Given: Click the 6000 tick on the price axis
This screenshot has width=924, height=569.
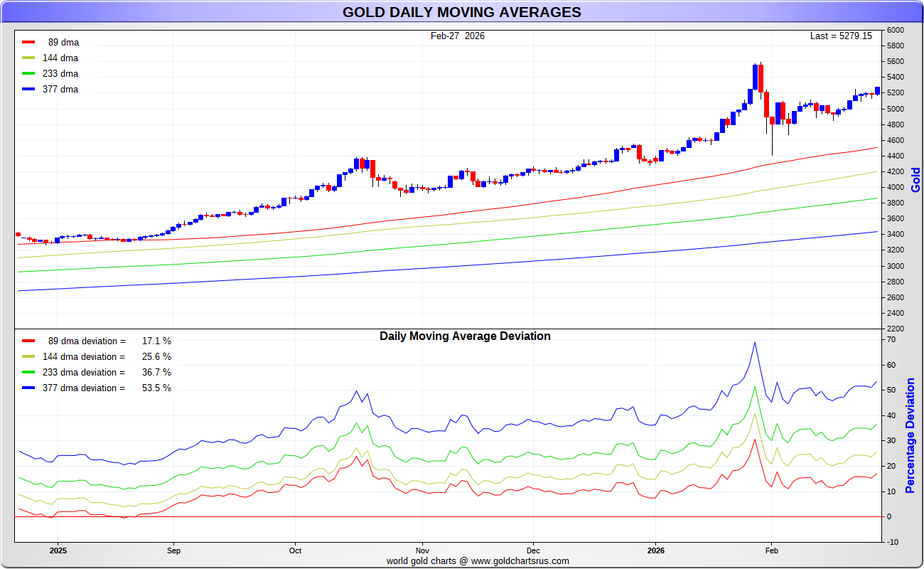Looking at the screenshot, I should coord(895,31).
